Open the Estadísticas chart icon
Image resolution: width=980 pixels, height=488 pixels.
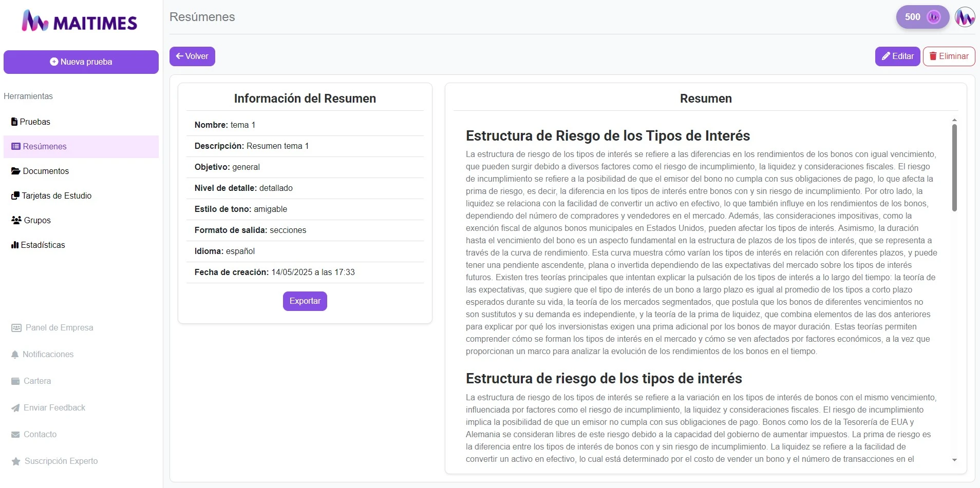14,245
